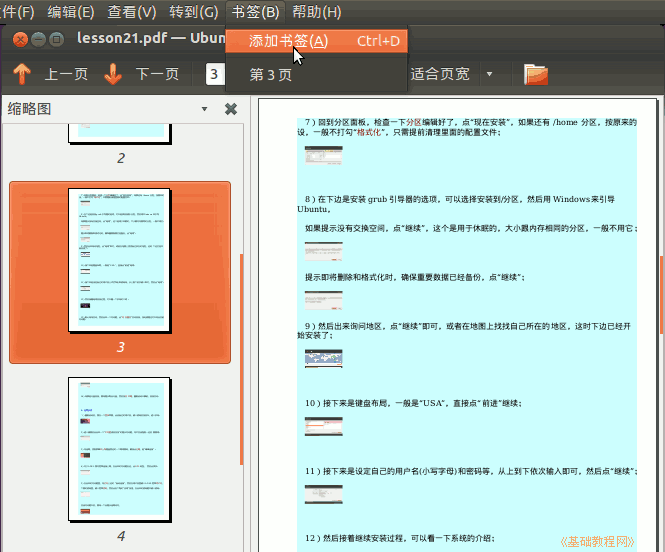Select the page 4 thumbnail
665x552 pixels.
[120, 450]
